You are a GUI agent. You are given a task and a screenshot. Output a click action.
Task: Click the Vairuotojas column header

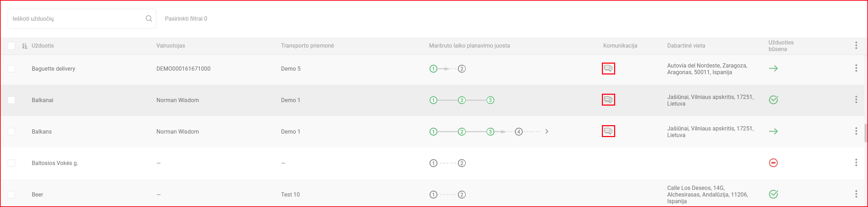pyautogui.click(x=171, y=46)
